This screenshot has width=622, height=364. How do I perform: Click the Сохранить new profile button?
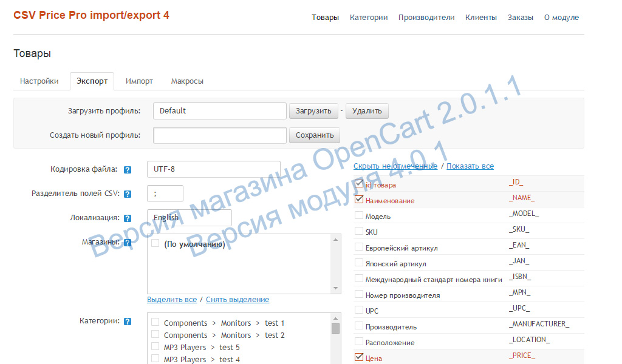click(315, 135)
